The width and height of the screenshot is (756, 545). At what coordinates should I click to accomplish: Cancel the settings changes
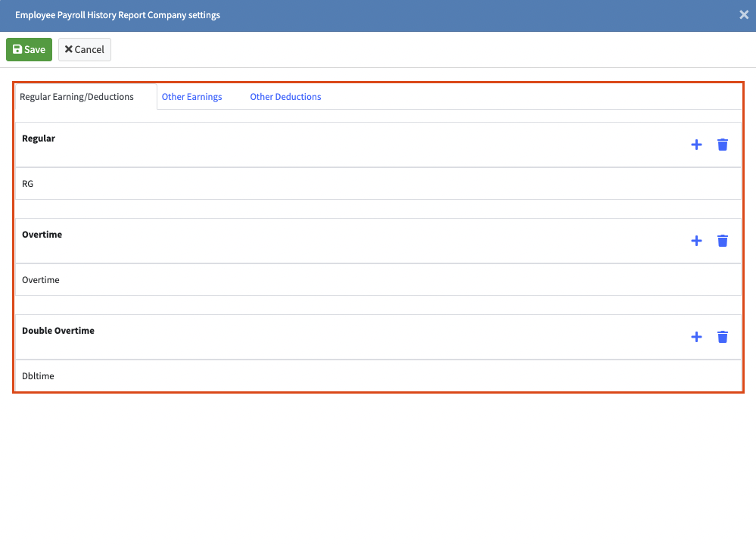tap(85, 50)
